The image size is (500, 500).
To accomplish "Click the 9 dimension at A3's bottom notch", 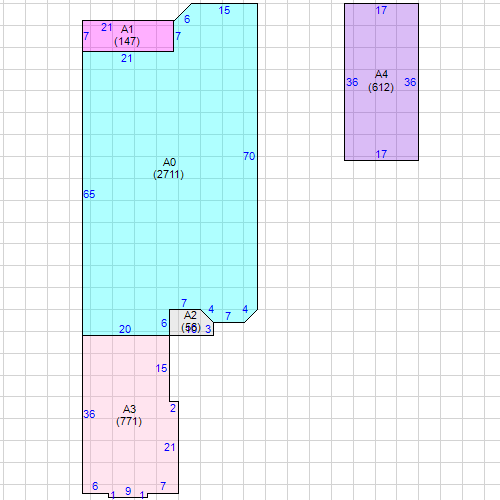I will [x=128, y=491].
